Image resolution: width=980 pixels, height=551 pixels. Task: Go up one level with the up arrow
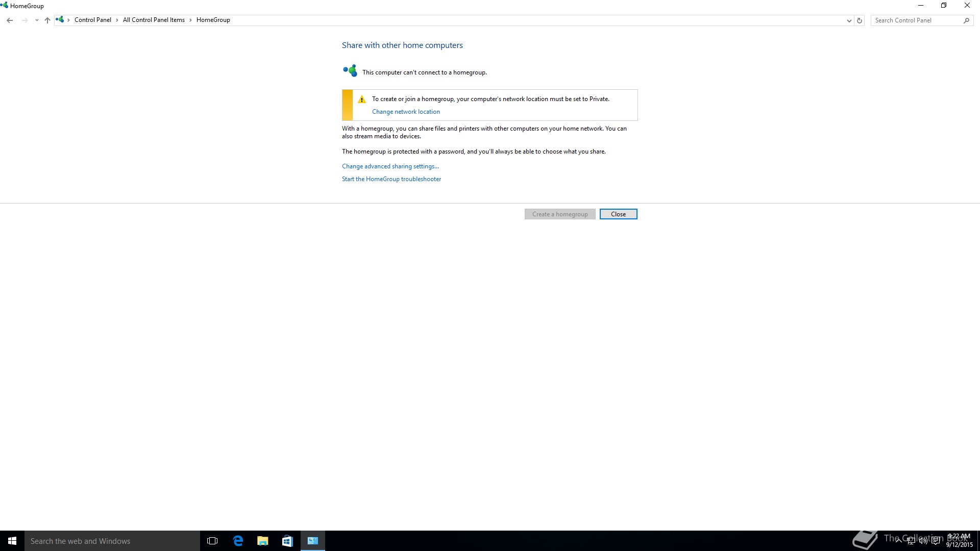[x=47, y=20]
